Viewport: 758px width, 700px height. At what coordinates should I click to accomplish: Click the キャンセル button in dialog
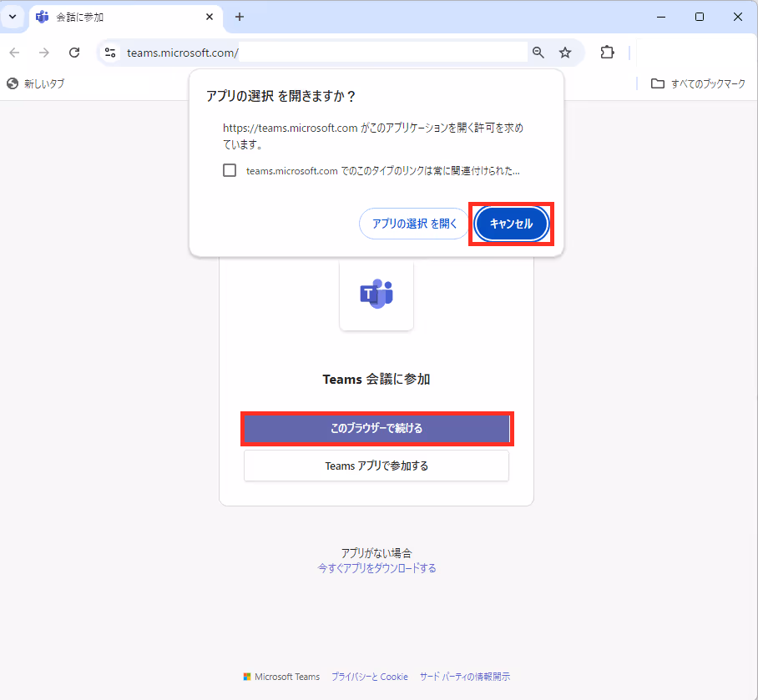pos(511,224)
